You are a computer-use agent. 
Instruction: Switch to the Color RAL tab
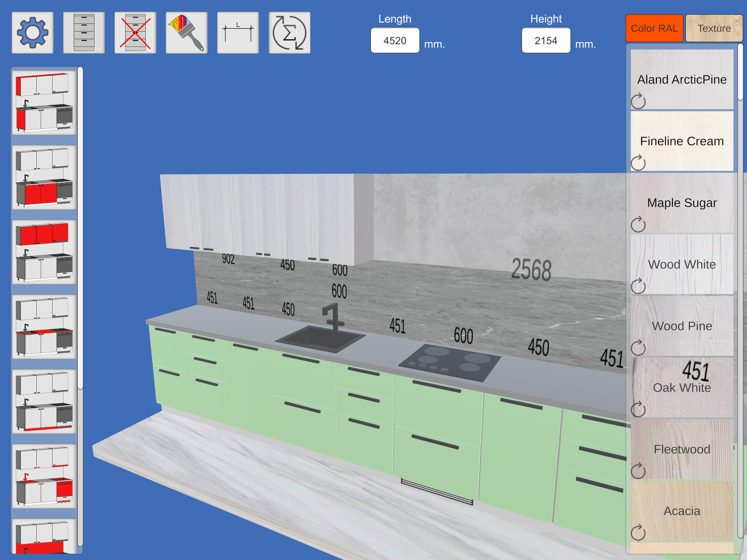(654, 28)
